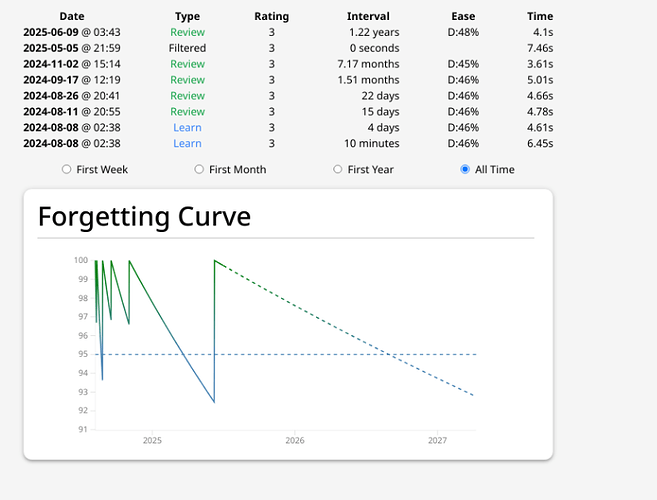This screenshot has height=500, width=657.
Task: Select the First Week radio button
Action: (x=66, y=169)
